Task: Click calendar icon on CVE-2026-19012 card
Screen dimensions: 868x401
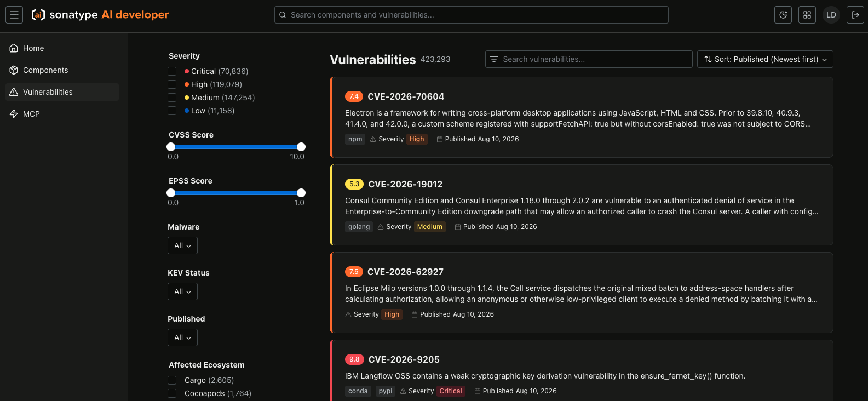Action: click(x=458, y=227)
